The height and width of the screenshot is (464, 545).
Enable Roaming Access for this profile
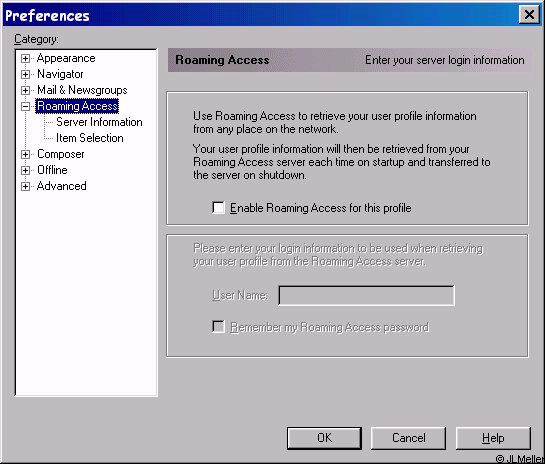tap(218, 208)
